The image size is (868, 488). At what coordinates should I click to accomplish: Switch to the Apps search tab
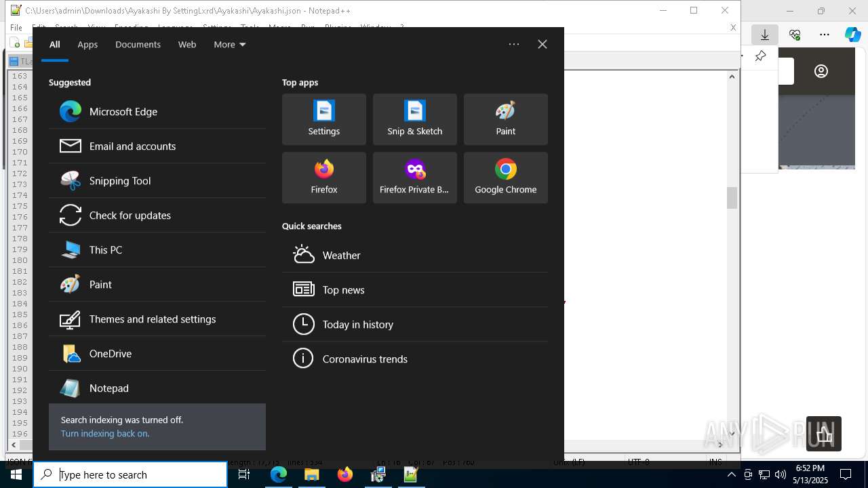tap(87, 44)
